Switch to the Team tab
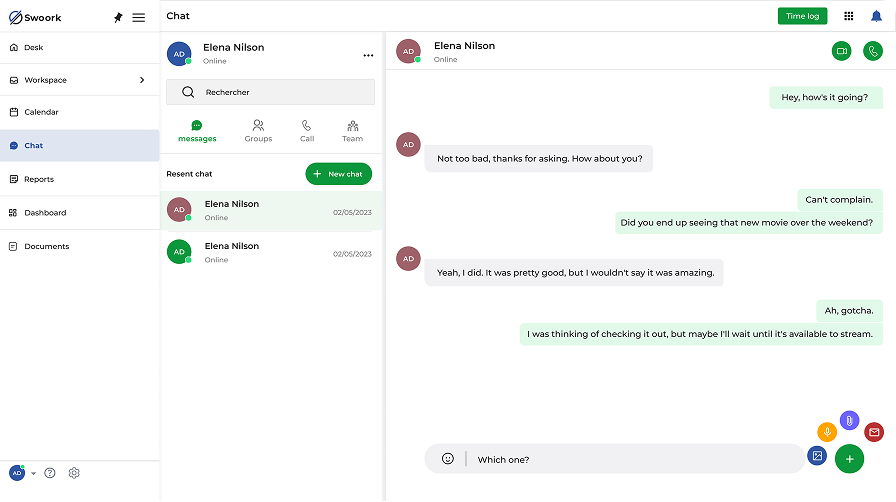Image resolution: width=896 pixels, height=502 pixels. (x=353, y=131)
